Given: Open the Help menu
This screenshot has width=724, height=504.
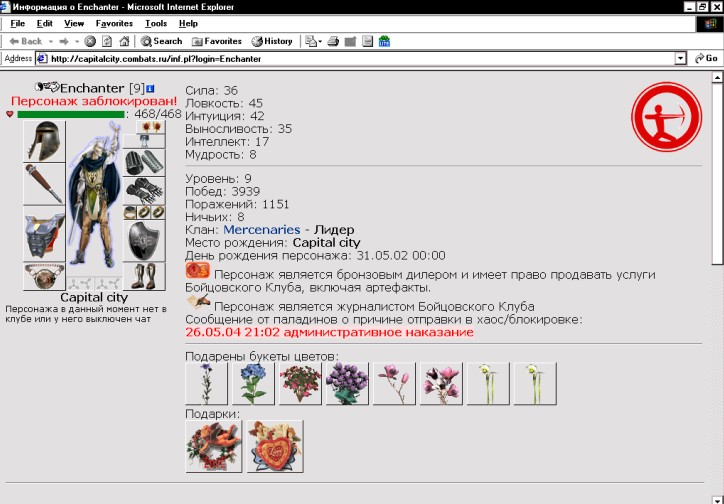Looking at the screenshot, I should click(188, 24).
